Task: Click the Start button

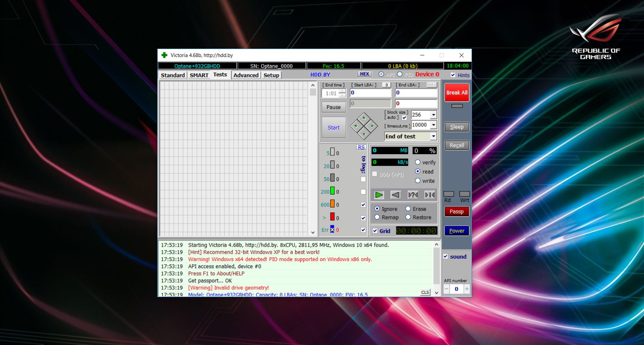Action: [334, 128]
